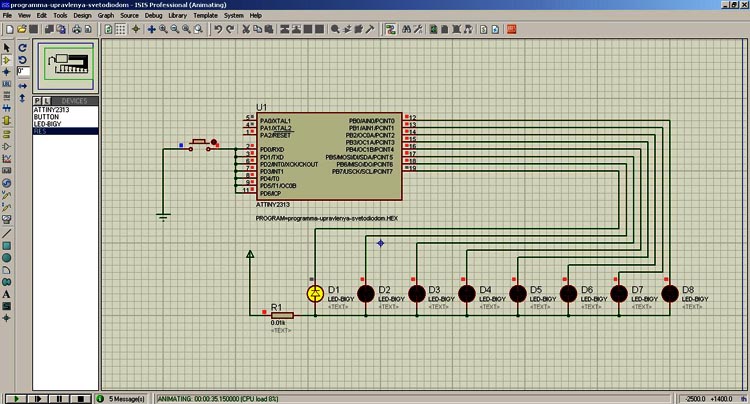Activate the Component Mode tool
This screenshot has height=404, width=750.
click(7, 59)
